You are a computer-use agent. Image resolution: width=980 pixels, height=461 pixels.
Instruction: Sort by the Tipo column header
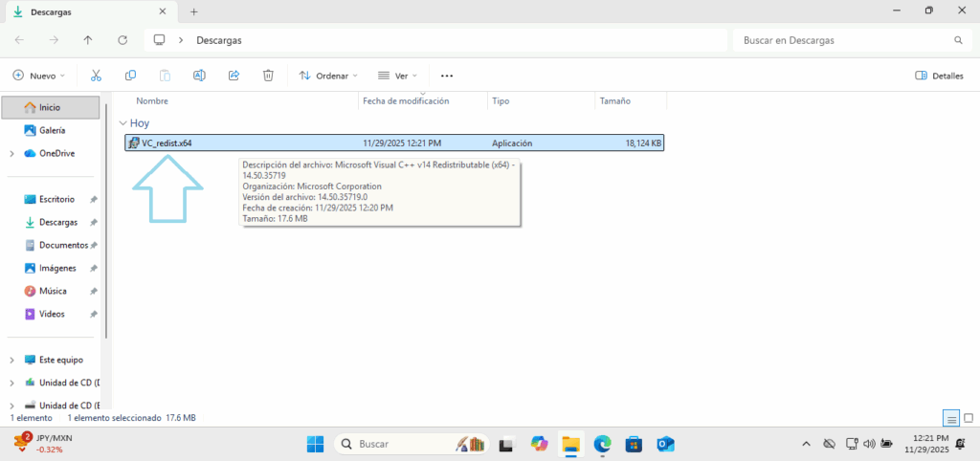(x=500, y=100)
